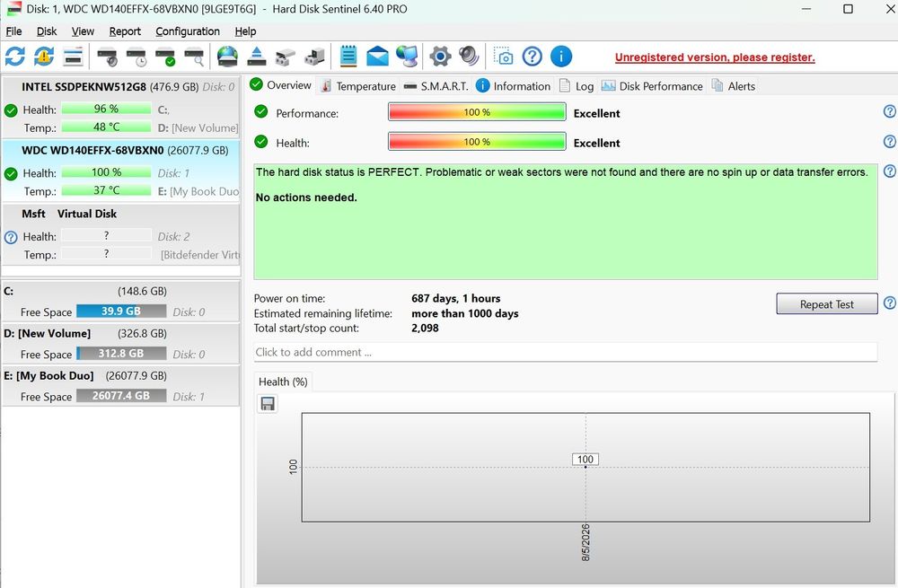Open the Report menu

[125, 31]
